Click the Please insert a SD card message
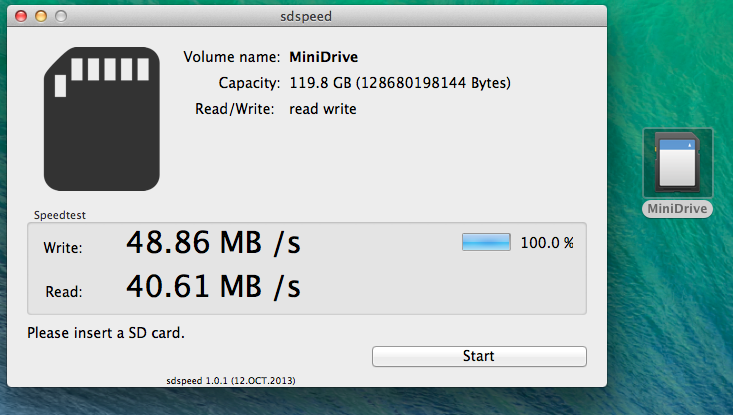The image size is (733, 415). tap(106, 333)
